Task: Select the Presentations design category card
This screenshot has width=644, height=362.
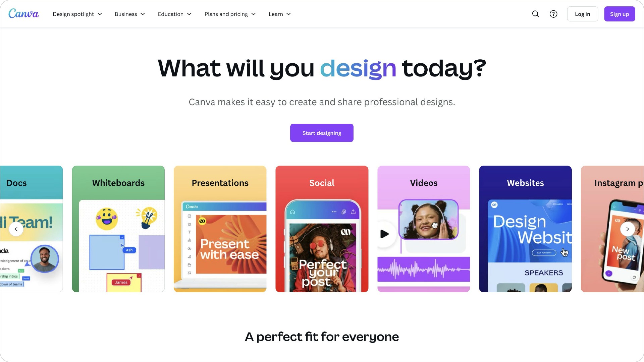Action: 220,229
